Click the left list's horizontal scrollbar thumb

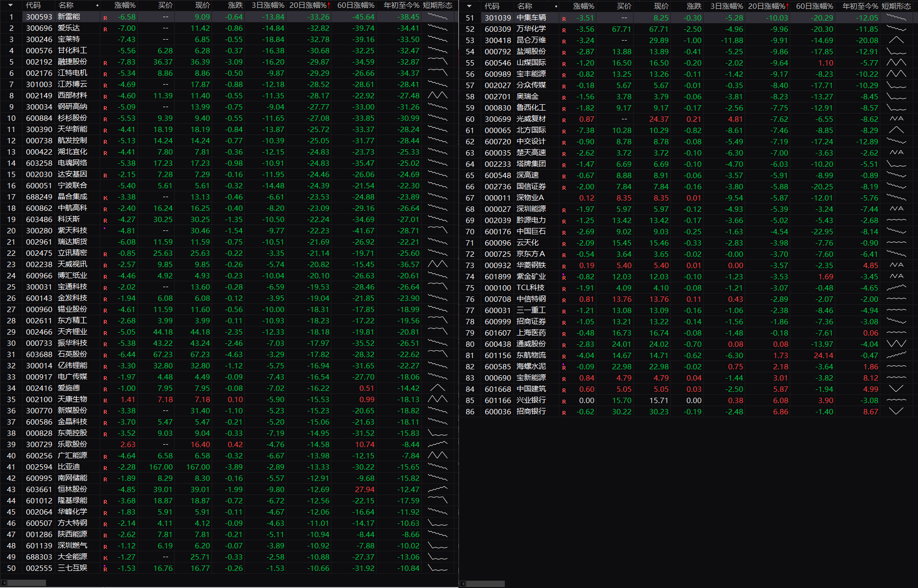pos(27,583)
